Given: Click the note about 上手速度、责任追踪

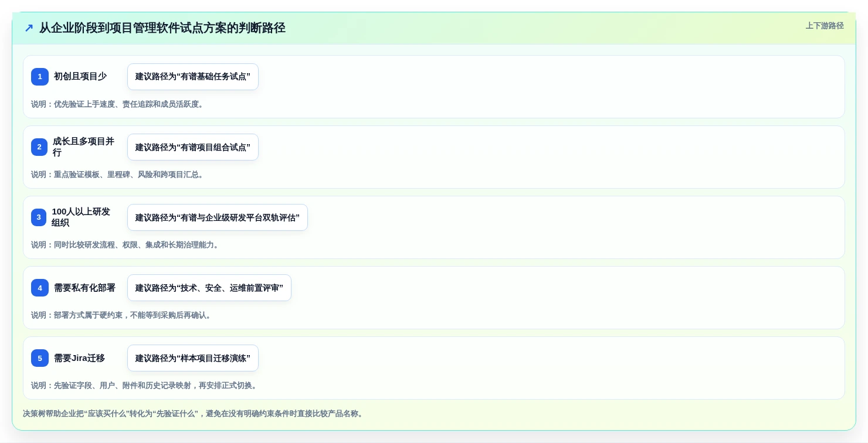Looking at the screenshot, I should pos(118,104).
